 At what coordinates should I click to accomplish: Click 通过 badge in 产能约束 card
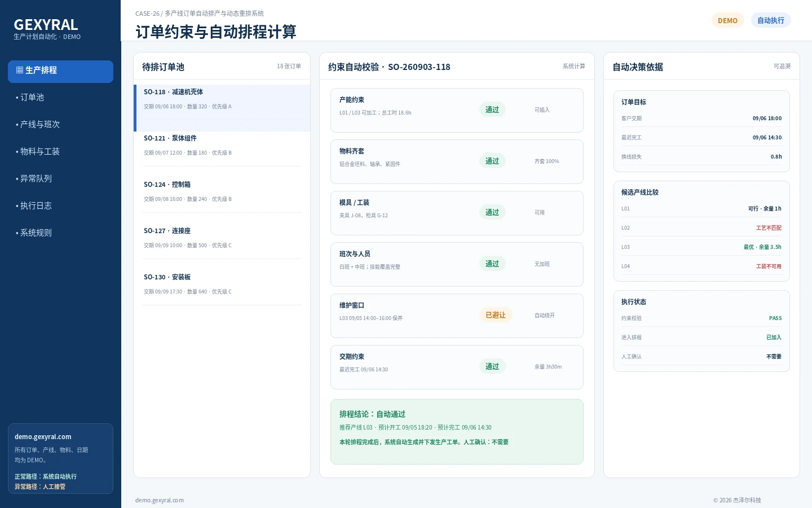pyautogui.click(x=492, y=110)
